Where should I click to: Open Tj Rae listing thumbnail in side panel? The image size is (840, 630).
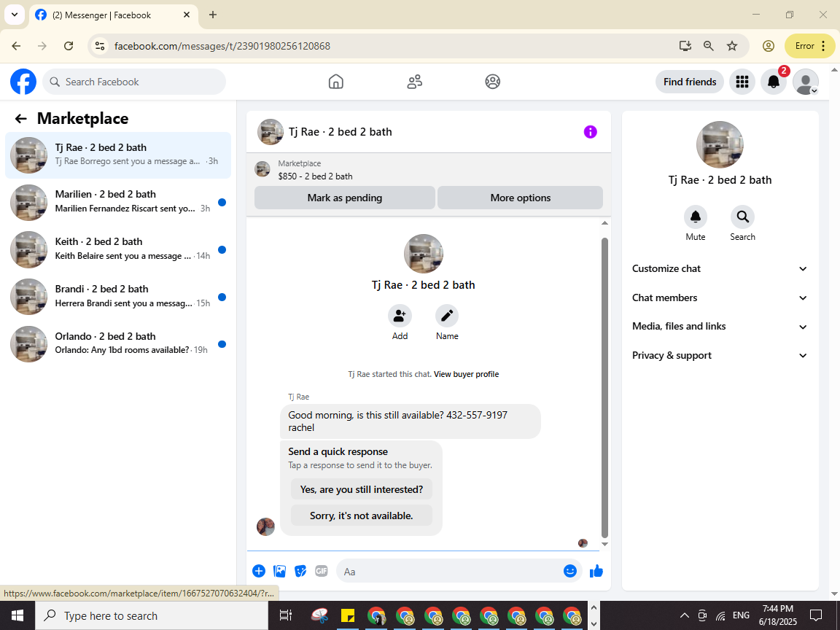pyautogui.click(x=720, y=144)
